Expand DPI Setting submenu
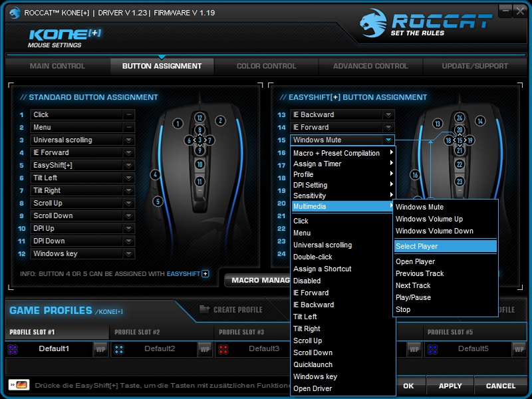532x399 pixels. [x=342, y=185]
